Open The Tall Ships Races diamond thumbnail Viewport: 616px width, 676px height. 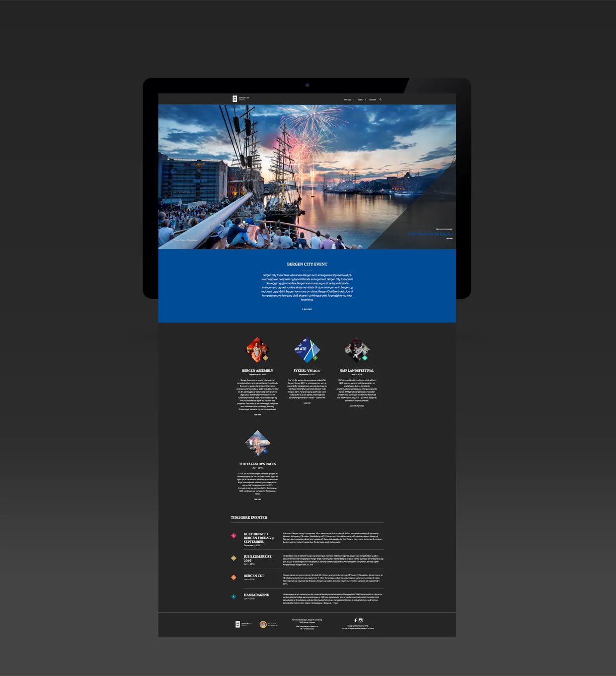(257, 443)
